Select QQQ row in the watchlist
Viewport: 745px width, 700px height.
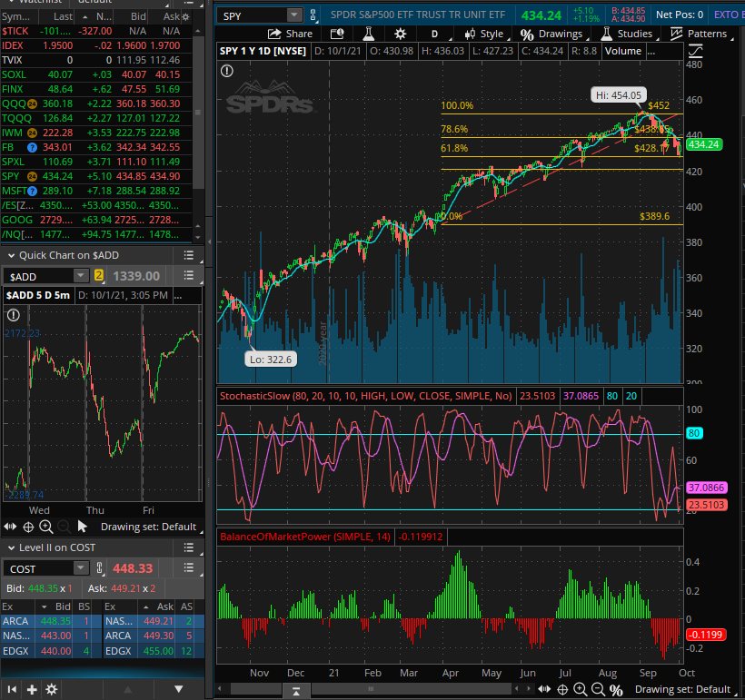pos(95,104)
